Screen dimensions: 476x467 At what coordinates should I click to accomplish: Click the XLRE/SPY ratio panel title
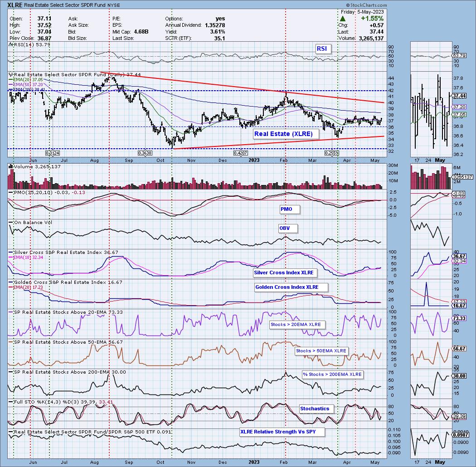90,432
